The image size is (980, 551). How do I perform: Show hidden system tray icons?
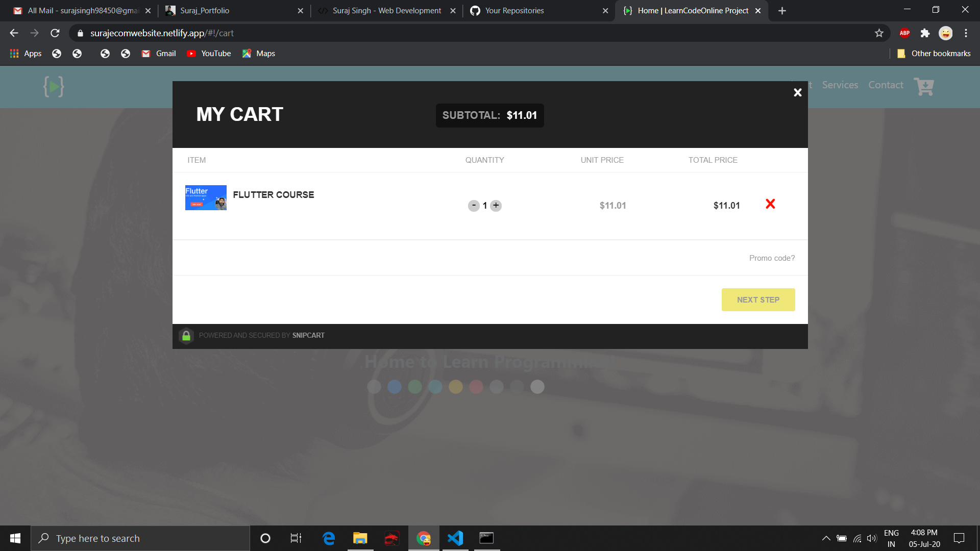[826, 538]
